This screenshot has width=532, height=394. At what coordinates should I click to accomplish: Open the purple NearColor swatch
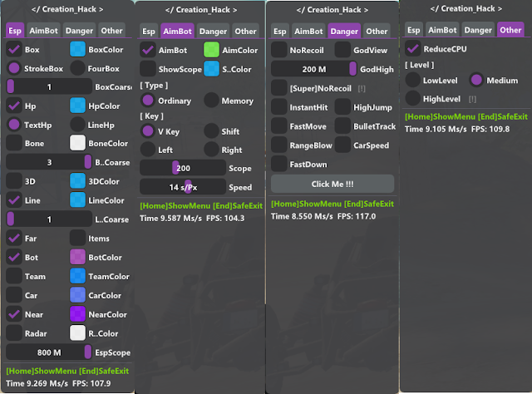click(77, 314)
